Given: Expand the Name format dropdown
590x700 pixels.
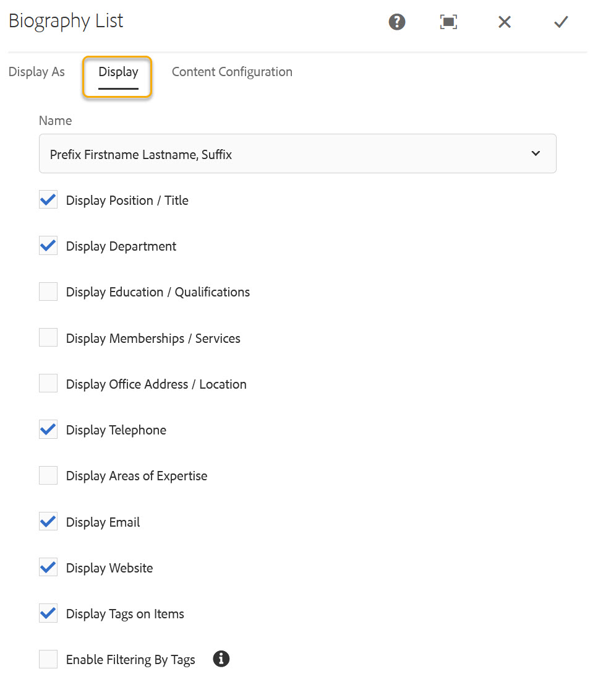Looking at the screenshot, I should point(297,154).
